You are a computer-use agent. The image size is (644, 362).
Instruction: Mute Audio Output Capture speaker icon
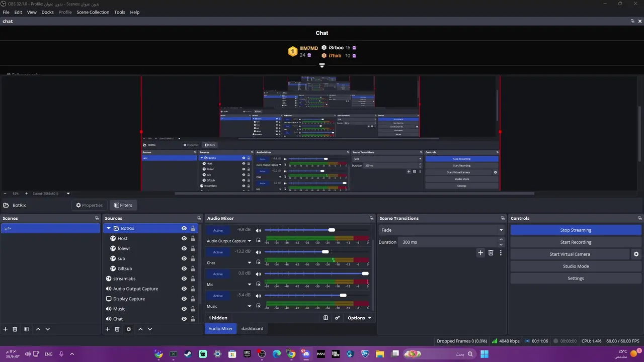coord(258,230)
